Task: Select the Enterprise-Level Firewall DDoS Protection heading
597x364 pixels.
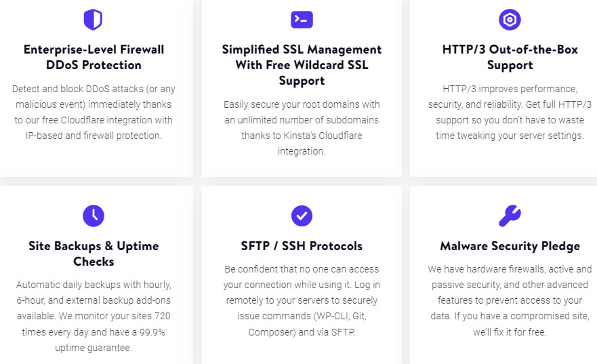Action: [94, 57]
